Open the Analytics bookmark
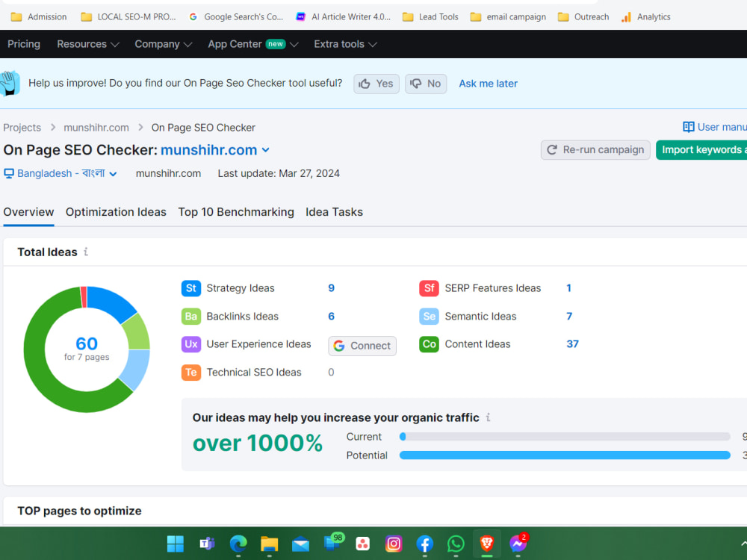 coord(646,16)
